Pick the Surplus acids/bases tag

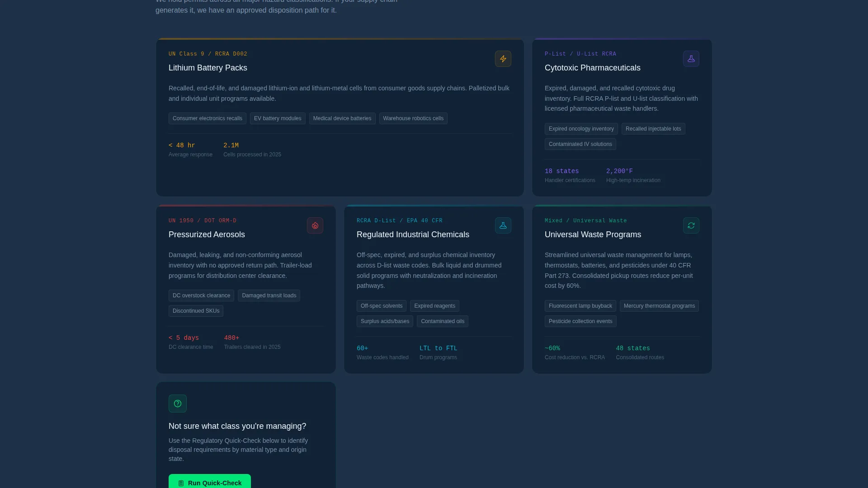point(385,321)
